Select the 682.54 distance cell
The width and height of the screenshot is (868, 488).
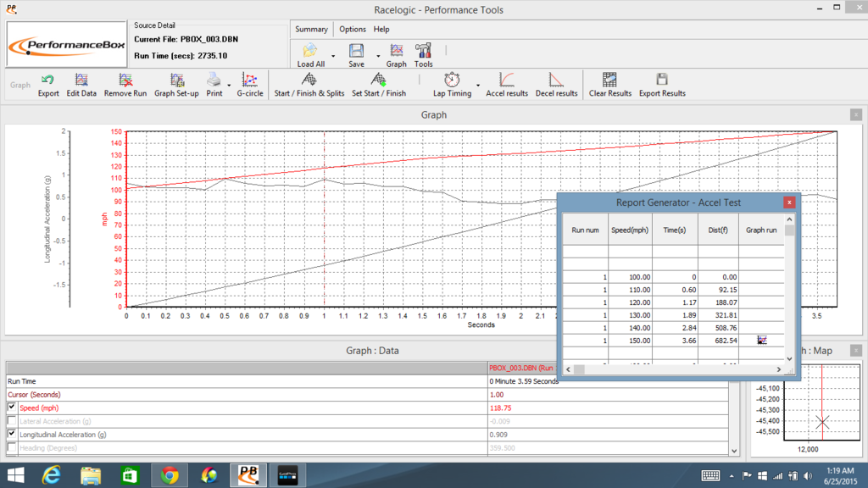click(718, 341)
